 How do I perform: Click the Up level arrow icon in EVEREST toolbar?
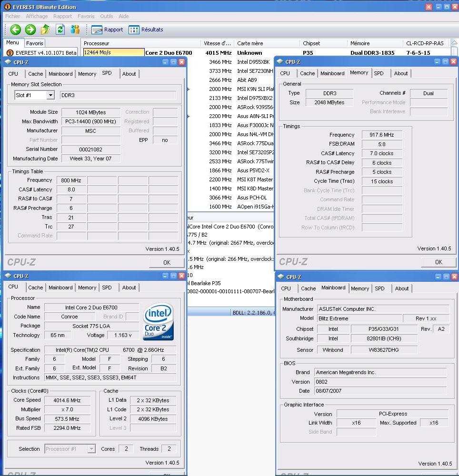click(45, 30)
